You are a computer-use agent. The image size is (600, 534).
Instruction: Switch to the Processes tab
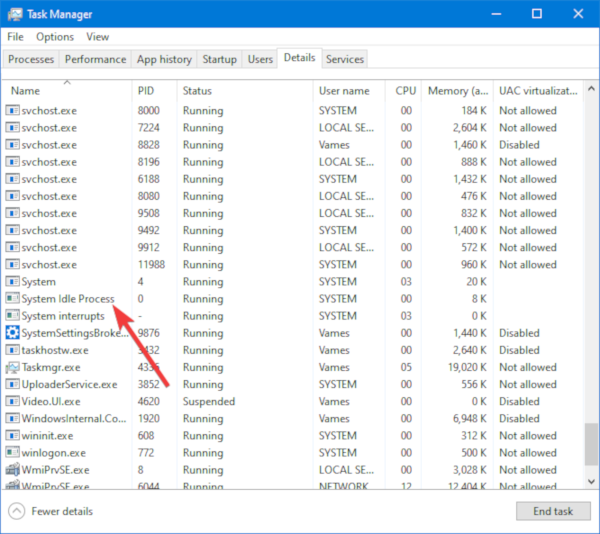(x=31, y=60)
